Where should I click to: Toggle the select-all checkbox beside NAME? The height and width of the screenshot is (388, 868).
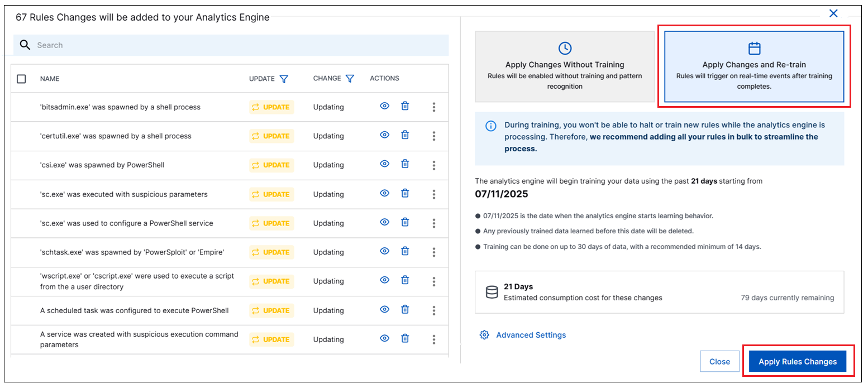click(21, 79)
